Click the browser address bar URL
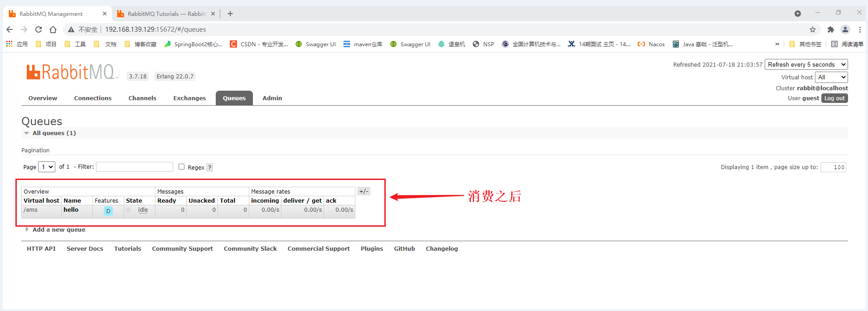 tap(155, 29)
